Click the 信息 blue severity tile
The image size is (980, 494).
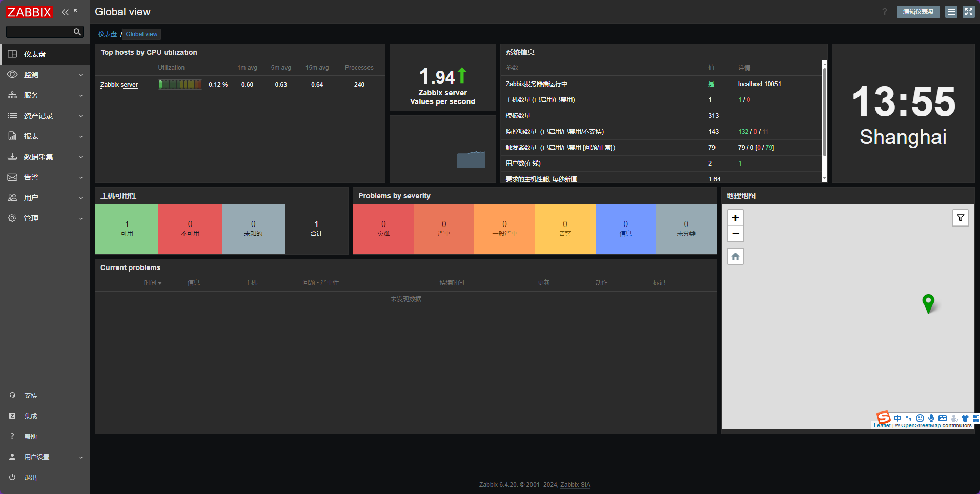(625, 229)
